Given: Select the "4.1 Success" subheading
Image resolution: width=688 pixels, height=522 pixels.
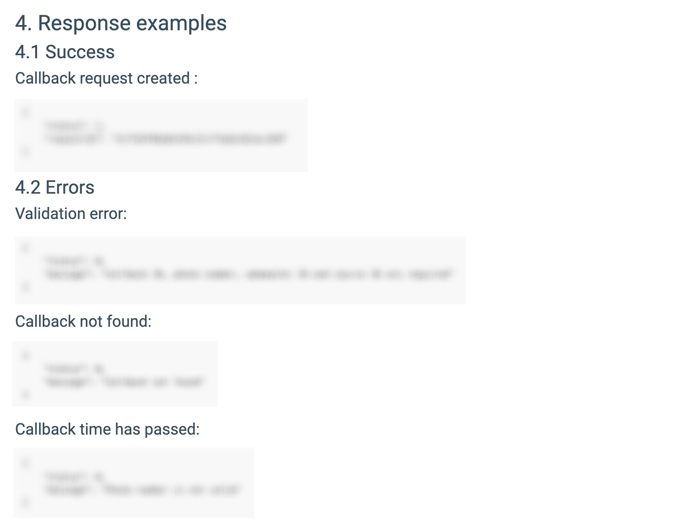Looking at the screenshot, I should [65, 52].
